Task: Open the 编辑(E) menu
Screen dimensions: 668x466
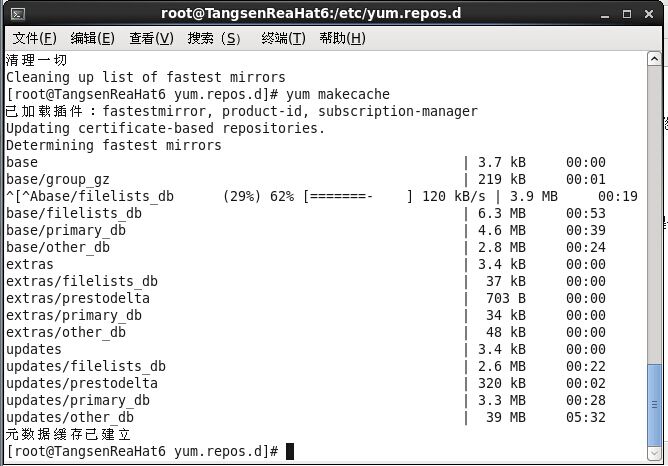Action: (x=92, y=38)
